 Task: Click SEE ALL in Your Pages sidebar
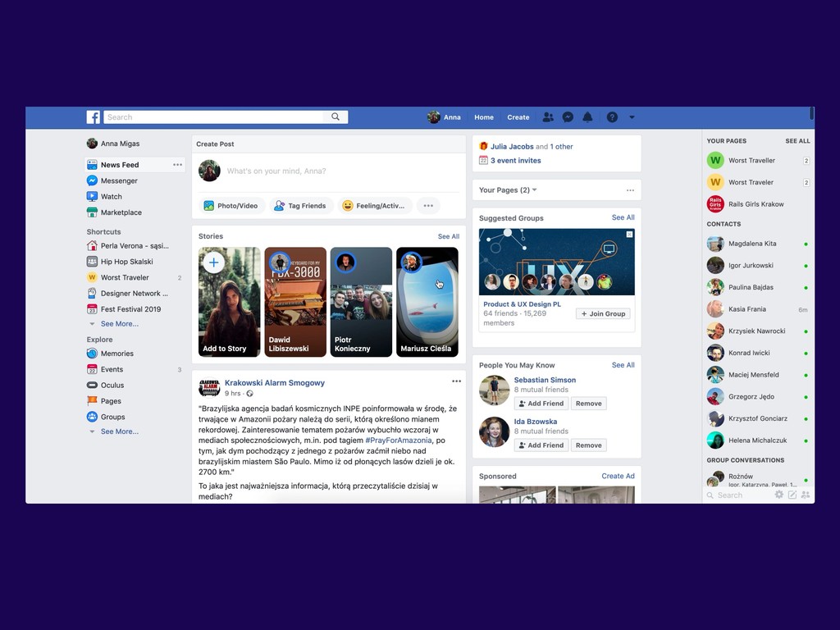pyautogui.click(x=797, y=141)
